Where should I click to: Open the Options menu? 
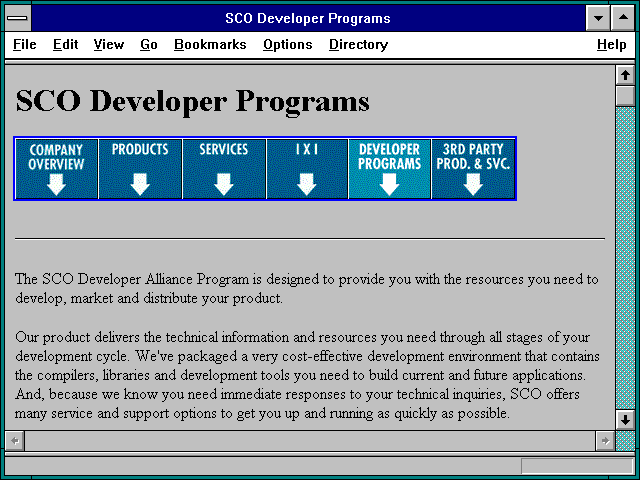(287, 44)
